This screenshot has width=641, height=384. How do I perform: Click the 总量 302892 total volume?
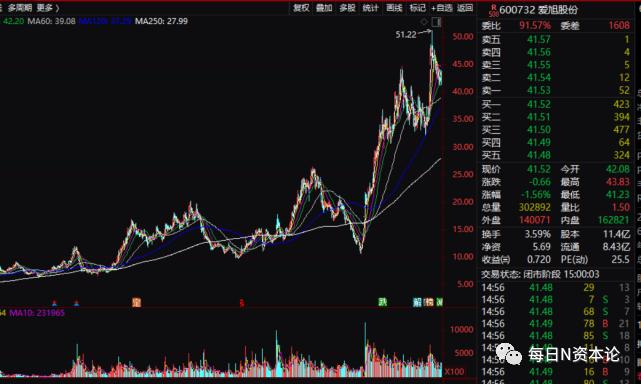click(x=535, y=207)
